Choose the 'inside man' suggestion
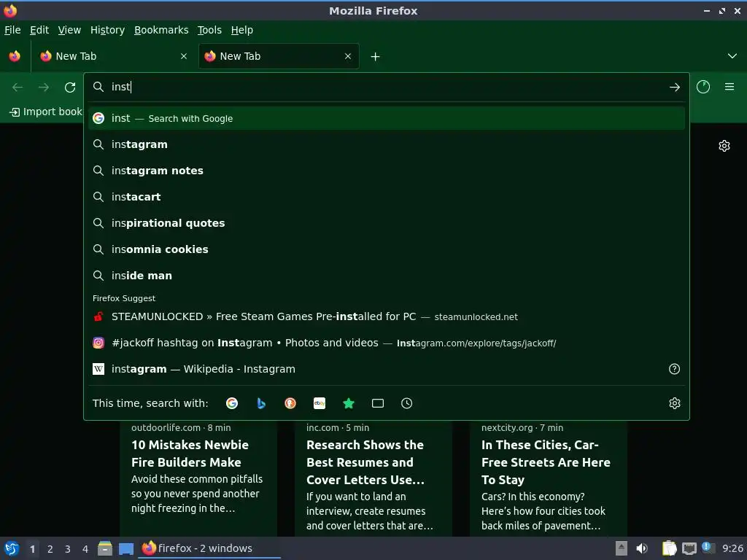Viewport: 747px width, 560px height. click(x=387, y=275)
